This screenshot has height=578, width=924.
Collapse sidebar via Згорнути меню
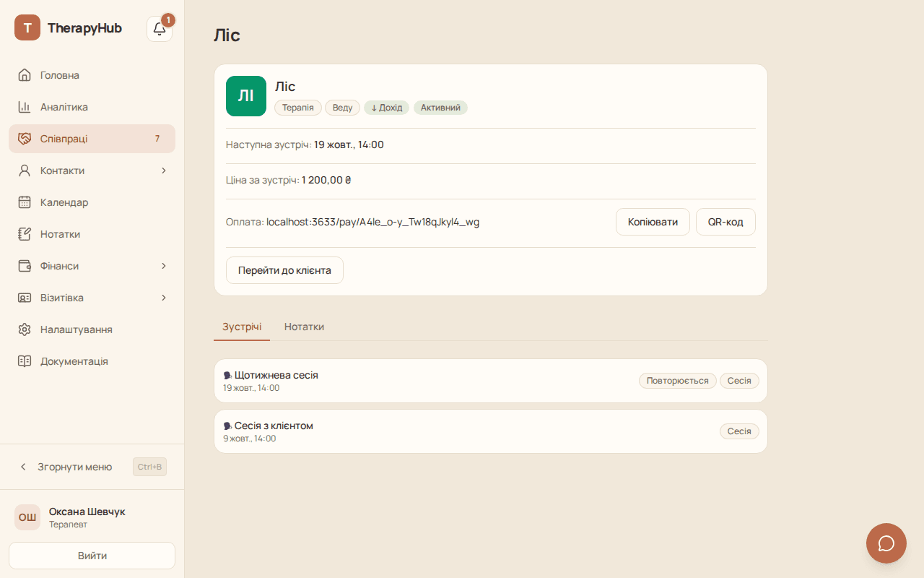tap(92, 467)
